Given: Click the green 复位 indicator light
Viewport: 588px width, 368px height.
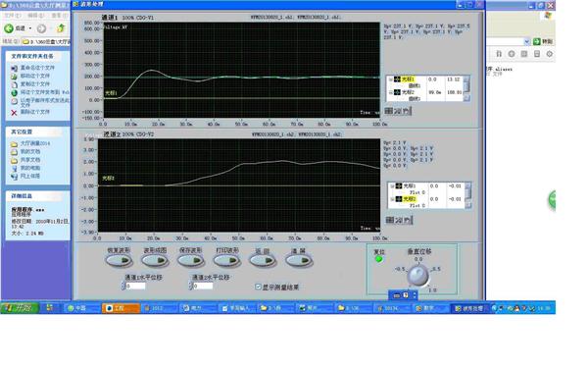Looking at the screenshot, I should [379, 259].
